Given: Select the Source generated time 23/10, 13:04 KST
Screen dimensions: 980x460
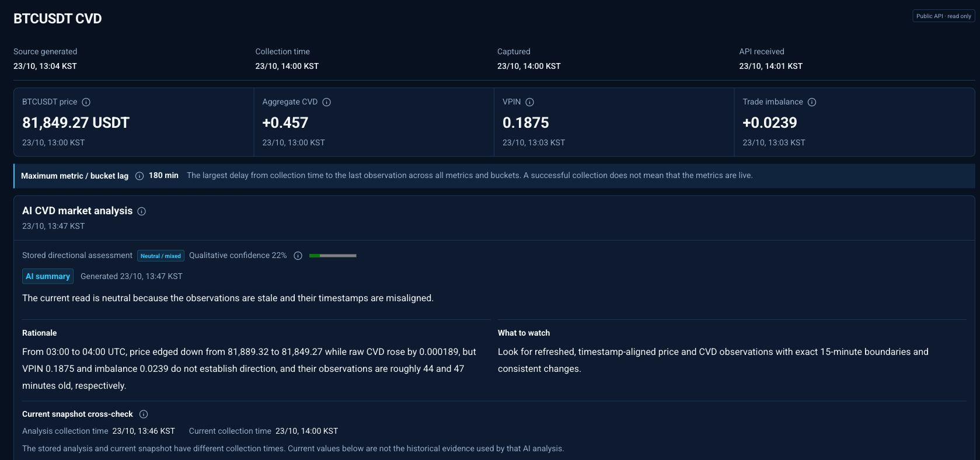Looking at the screenshot, I should [x=45, y=66].
